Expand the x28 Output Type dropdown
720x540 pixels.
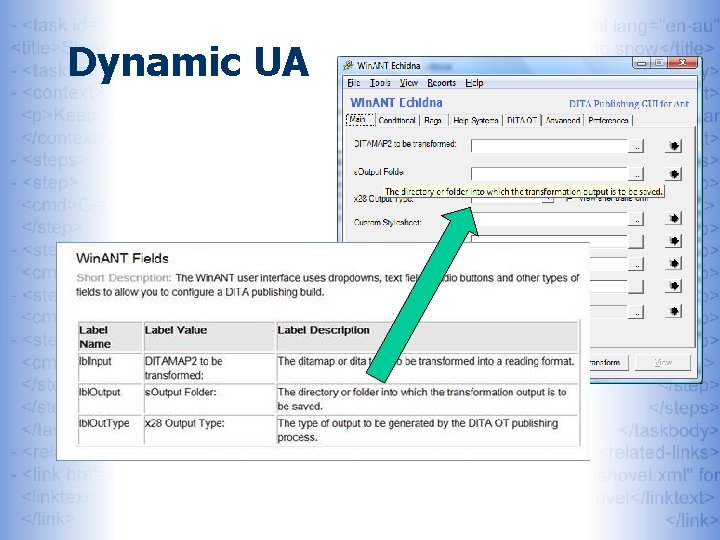[x=547, y=200]
